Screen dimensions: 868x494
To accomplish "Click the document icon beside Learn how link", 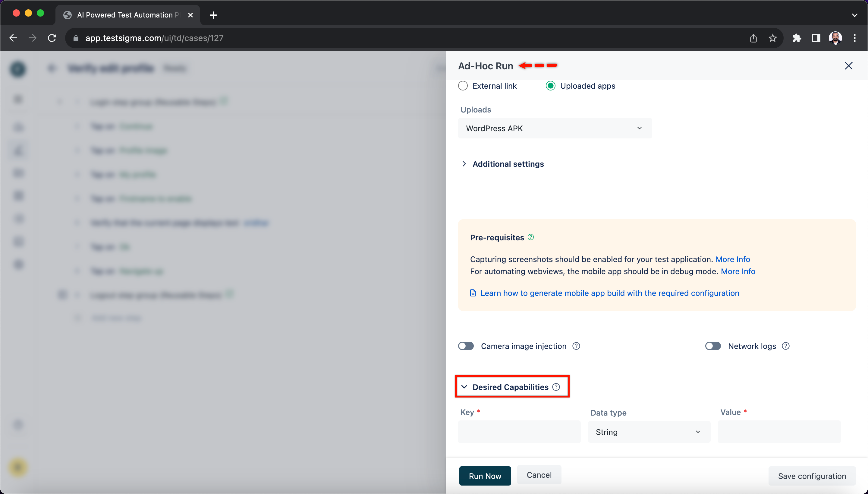I will tap(473, 293).
